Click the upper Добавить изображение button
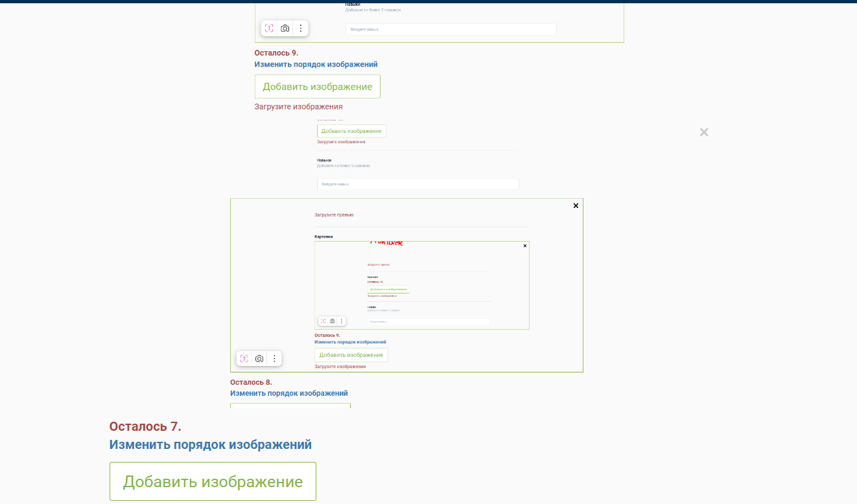 coord(317,86)
